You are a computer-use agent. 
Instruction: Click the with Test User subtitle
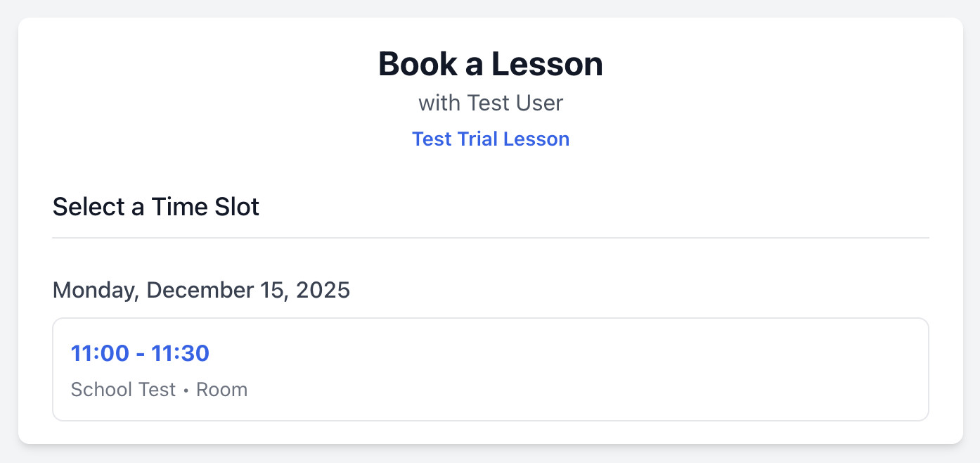click(491, 103)
